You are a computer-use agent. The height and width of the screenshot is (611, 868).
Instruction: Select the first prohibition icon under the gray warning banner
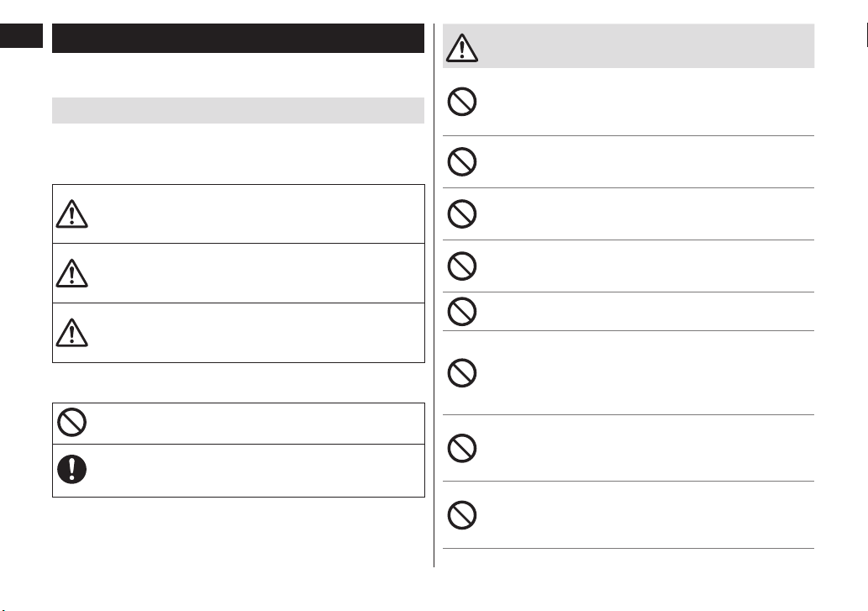461,102
